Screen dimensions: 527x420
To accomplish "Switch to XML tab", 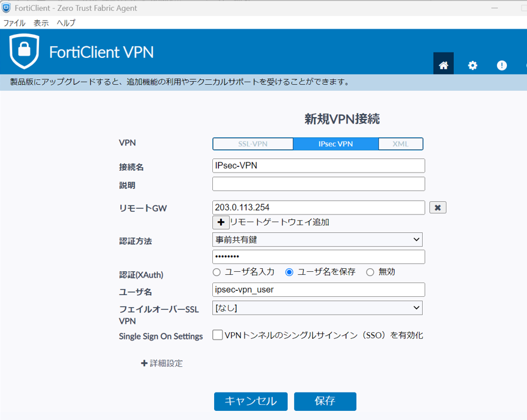I will click(x=401, y=144).
